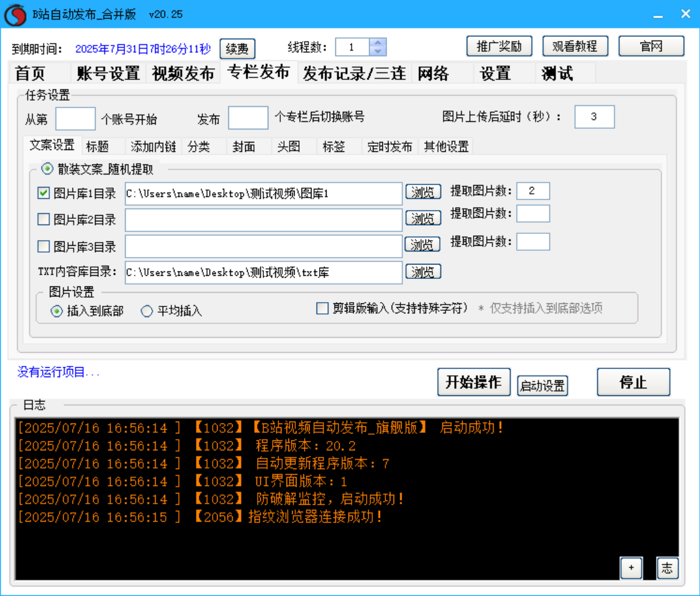
Task: Toggle 剪辑版输入(支持特殊字符) checkbox
Action: 322,308
